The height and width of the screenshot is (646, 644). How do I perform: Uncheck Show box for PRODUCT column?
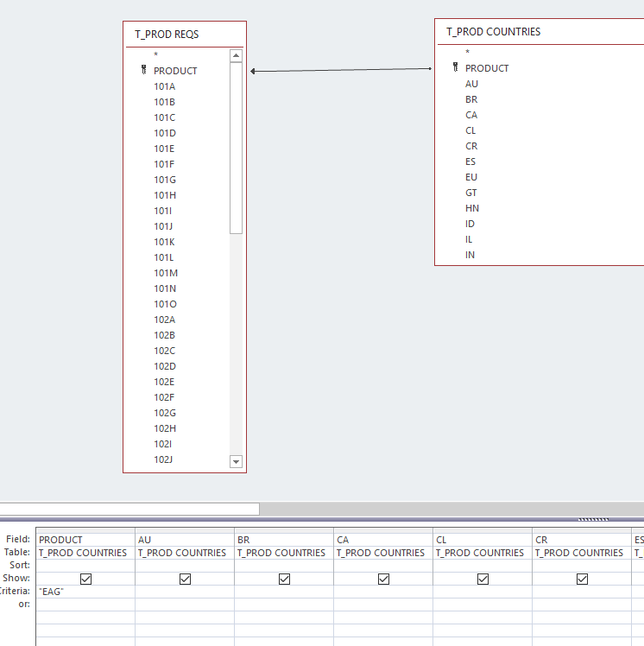point(85,579)
